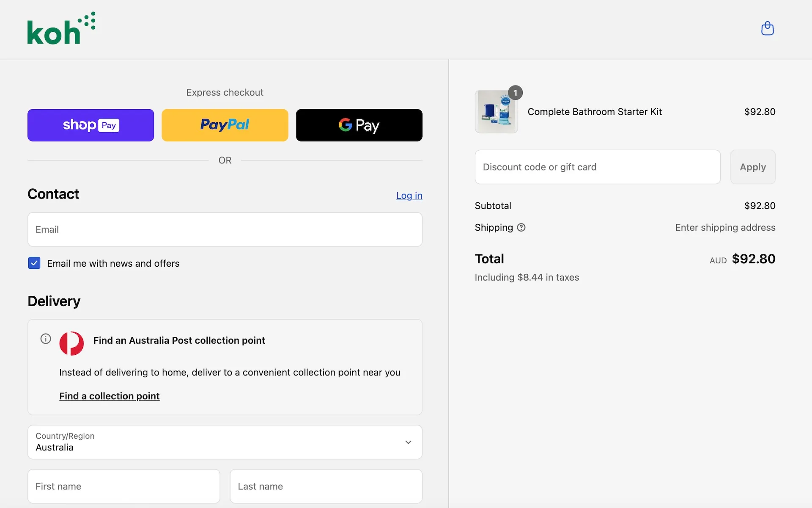Click the Subtotal label
Viewport: 812px width, 508px height.
(x=493, y=206)
